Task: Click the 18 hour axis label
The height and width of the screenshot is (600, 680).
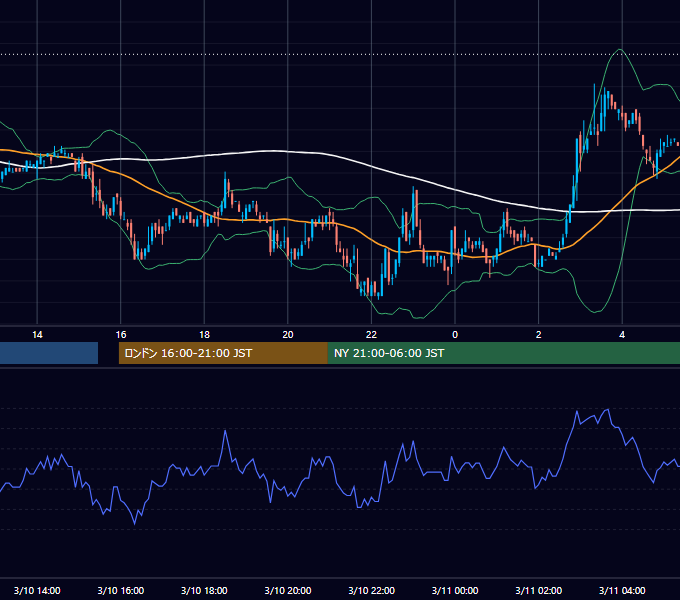Action: click(204, 335)
